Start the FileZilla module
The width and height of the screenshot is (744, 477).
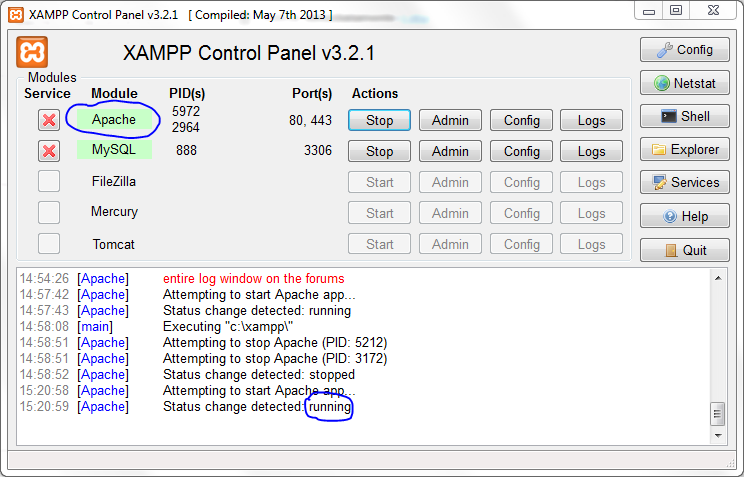[x=379, y=182]
